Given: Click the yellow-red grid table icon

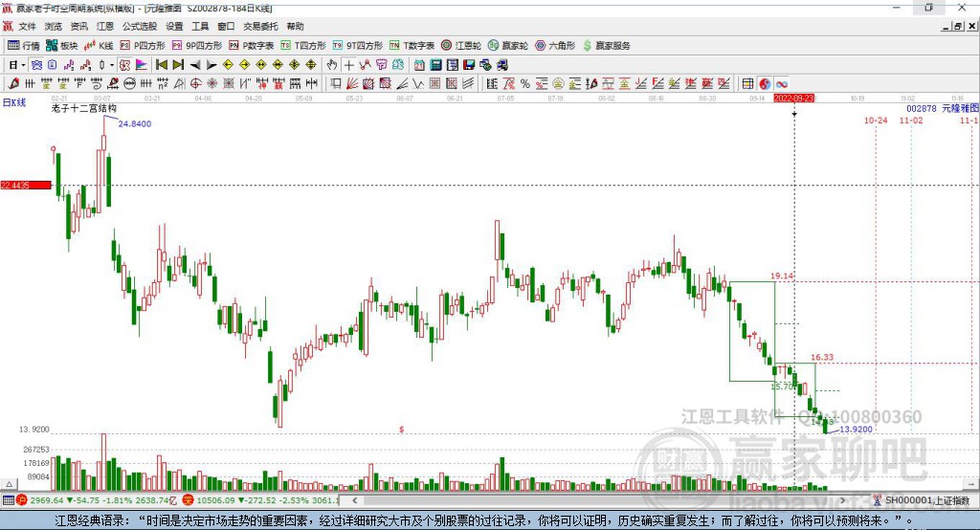Looking at the screenshot, I should 747,84.
